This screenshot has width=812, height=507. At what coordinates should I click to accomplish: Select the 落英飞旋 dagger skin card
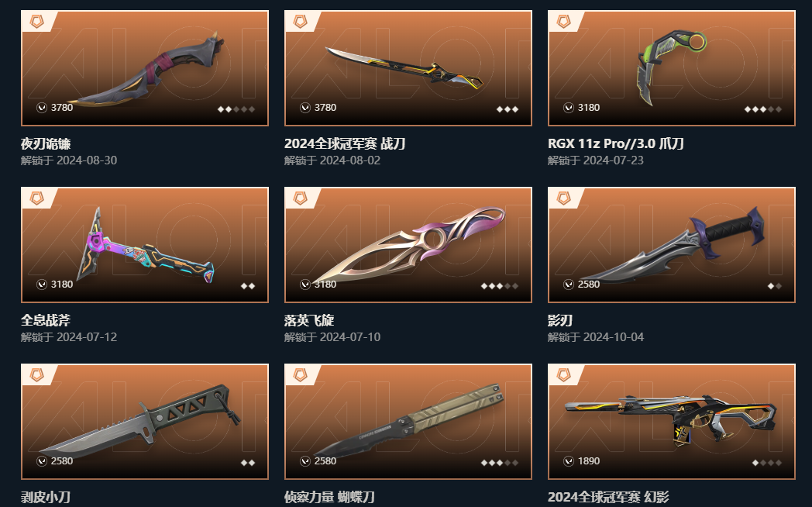point(408,244)
